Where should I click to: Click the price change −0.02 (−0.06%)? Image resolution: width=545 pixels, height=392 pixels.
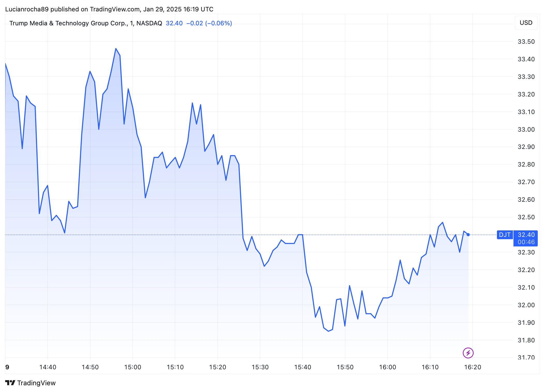coord(209,23)
